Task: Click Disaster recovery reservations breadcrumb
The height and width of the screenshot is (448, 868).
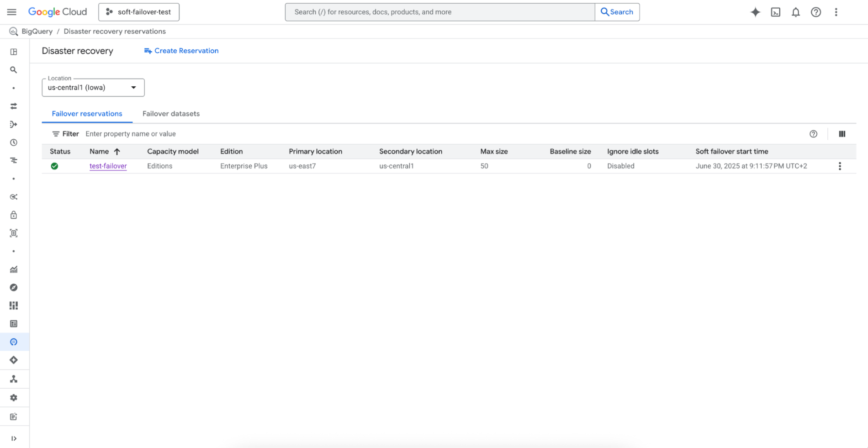Action: [115, 32]
